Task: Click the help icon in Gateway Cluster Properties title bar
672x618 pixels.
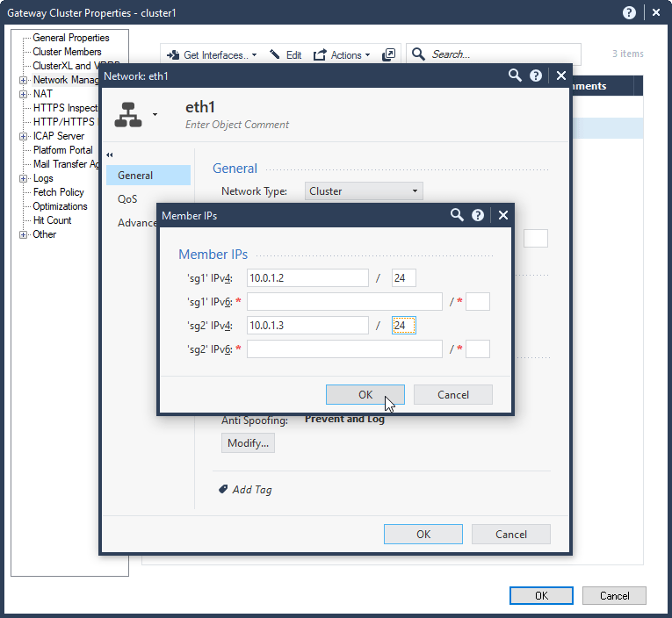Action: tap(629, 13)
